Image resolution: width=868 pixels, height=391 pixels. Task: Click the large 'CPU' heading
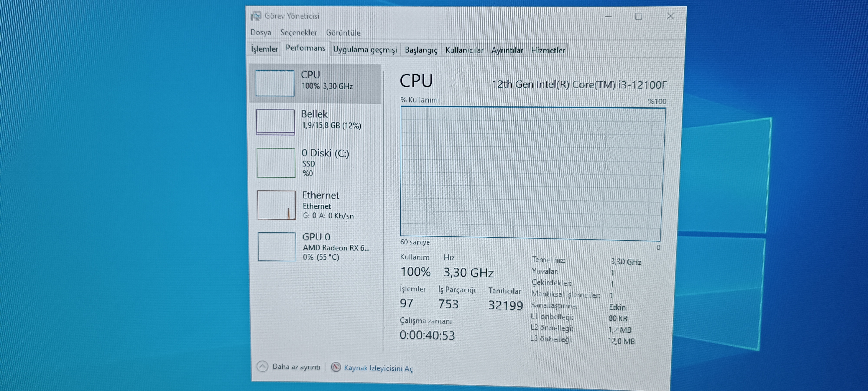[x=416, y=81]
